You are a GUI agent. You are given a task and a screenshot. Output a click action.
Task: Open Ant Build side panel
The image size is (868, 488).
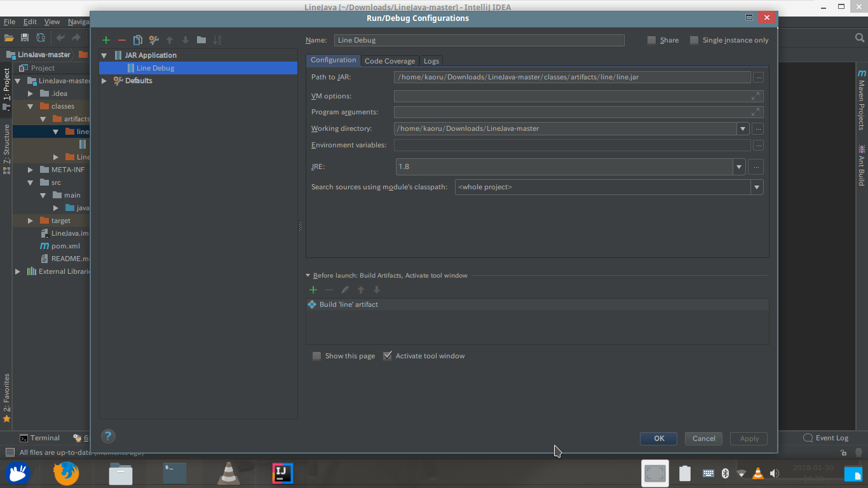tap(862, 165)
